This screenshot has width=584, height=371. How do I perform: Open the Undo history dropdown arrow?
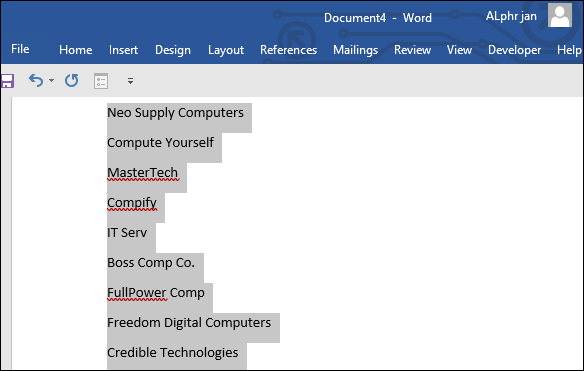pos(51,80)
